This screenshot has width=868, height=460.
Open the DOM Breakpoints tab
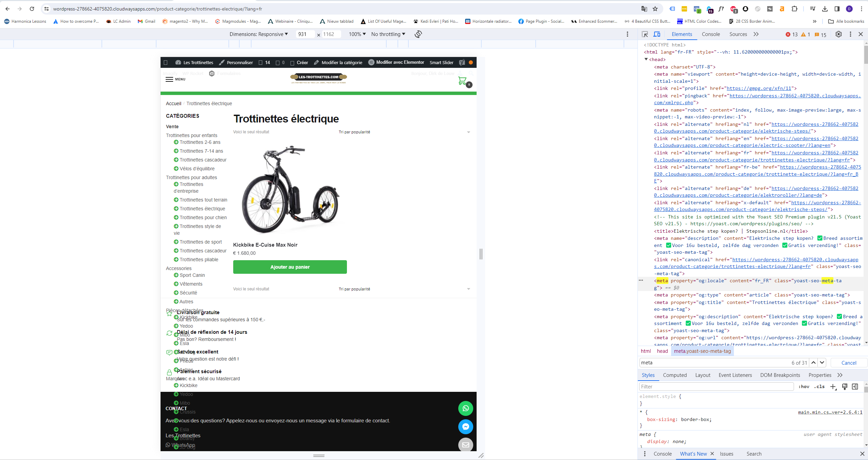[780, 375]
